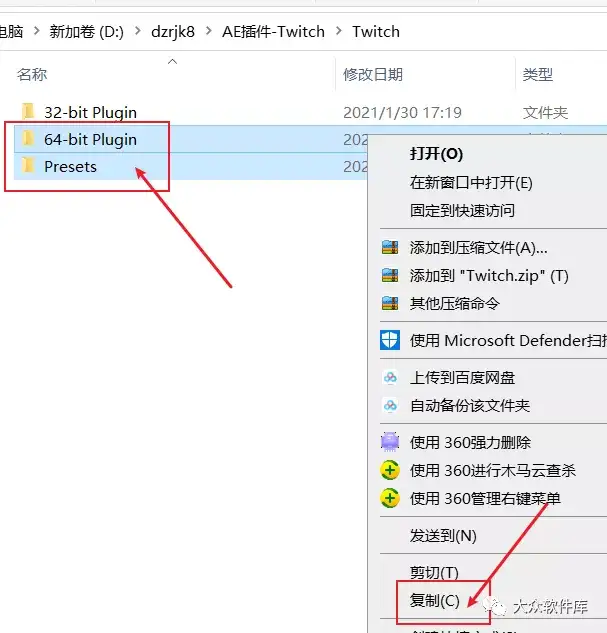Click the archive icon beside 添加到 "Twitch.zip"
This screenshot has height=633, width=607.
[390, 275]
